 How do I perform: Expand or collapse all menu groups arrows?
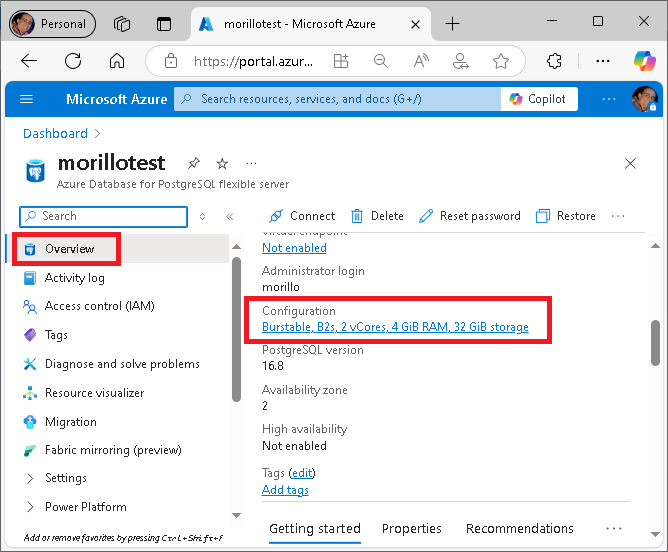pyautogui.click(x=202, y=217)
